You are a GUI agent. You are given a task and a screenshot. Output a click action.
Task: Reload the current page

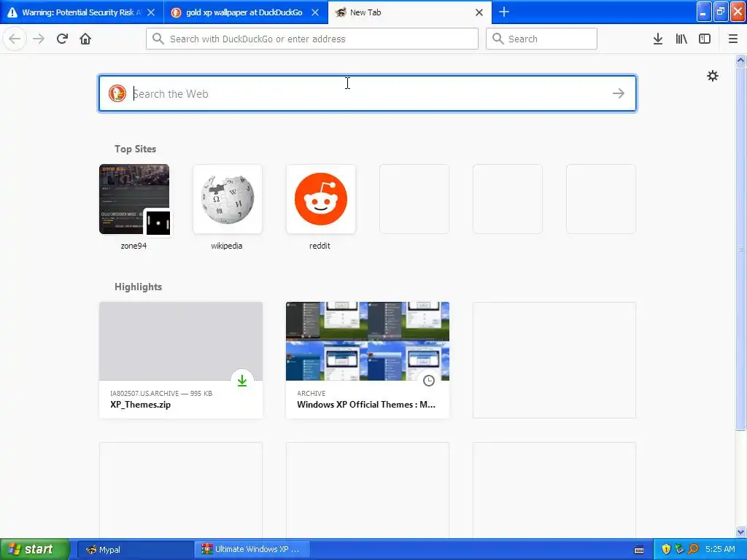[62, 39]
